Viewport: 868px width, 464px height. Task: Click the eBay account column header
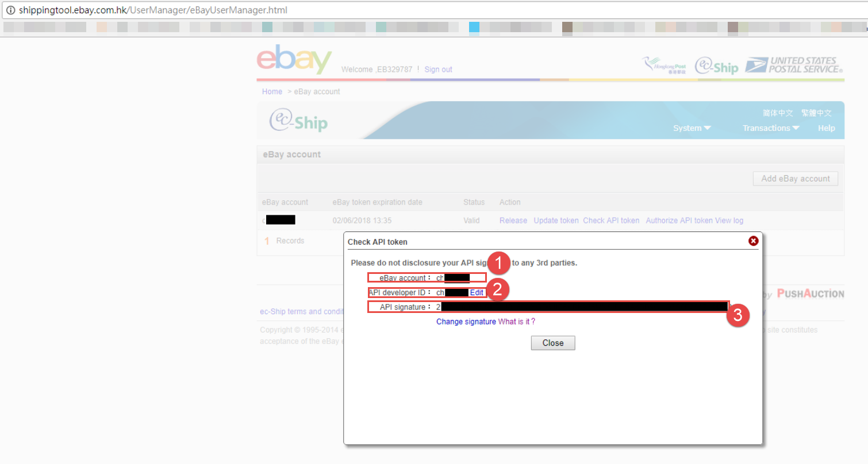pos(285,202)
